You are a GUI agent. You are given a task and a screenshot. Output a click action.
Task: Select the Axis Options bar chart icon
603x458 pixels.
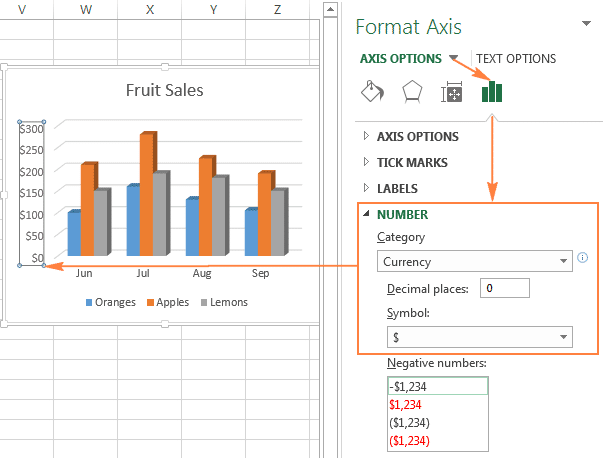(x=491, y=92)
